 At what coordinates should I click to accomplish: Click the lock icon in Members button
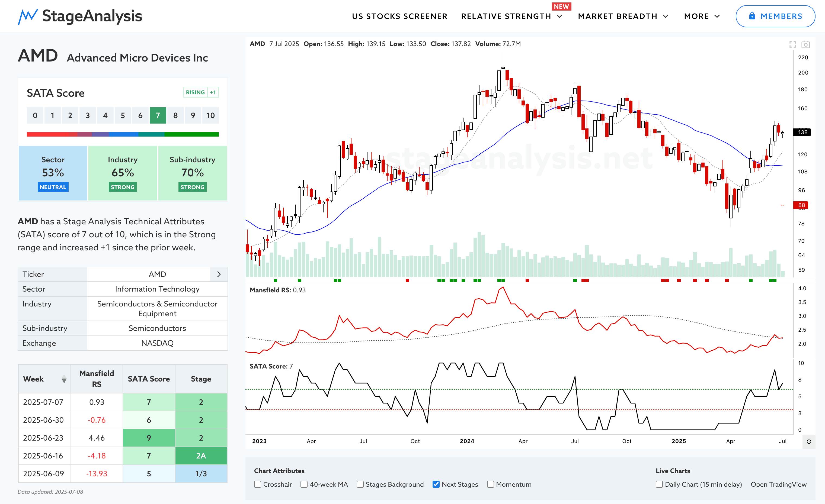pyautogui.click(x=752, y=16)
